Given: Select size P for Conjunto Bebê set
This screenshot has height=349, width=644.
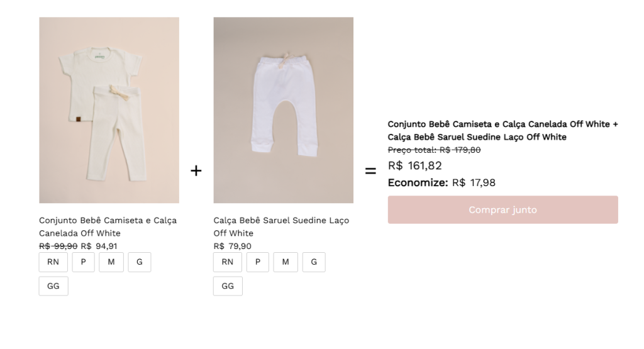Looking at the screenshot, I should pos(84,262).
